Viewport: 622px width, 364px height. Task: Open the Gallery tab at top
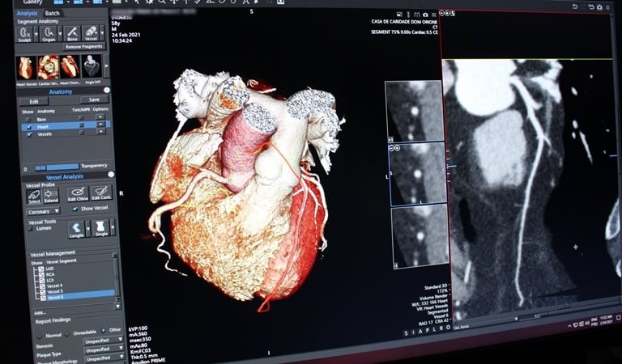tap(32, 2)
